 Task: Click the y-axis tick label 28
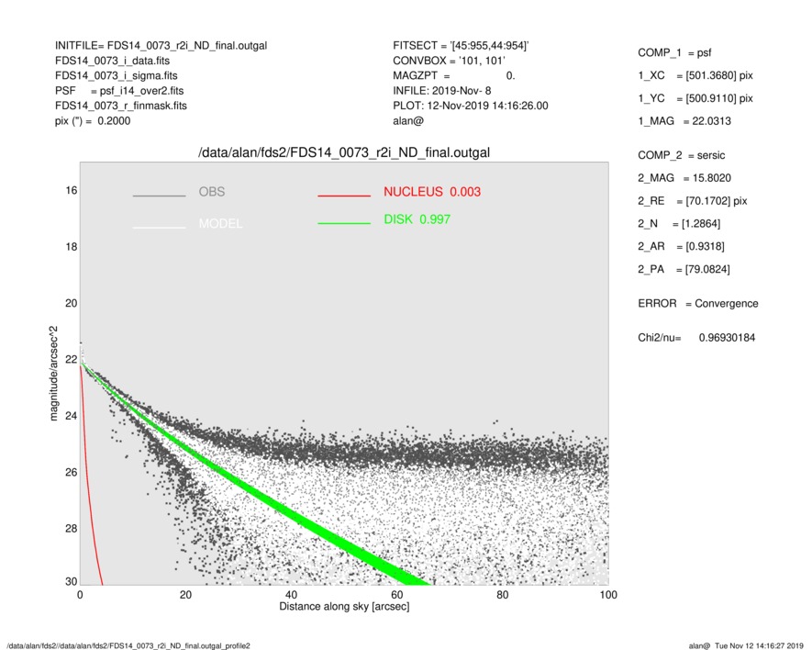(x=71, y=529)
